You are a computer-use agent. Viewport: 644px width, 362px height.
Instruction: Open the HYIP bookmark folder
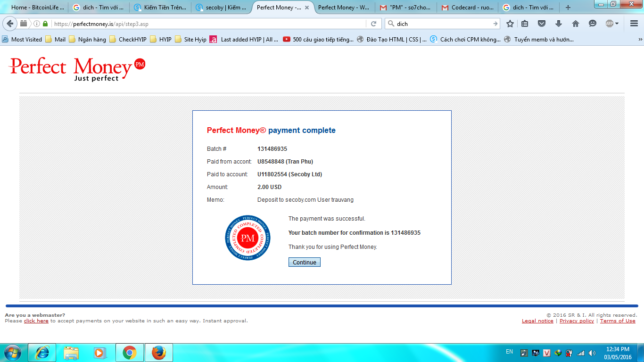point(161,40)
